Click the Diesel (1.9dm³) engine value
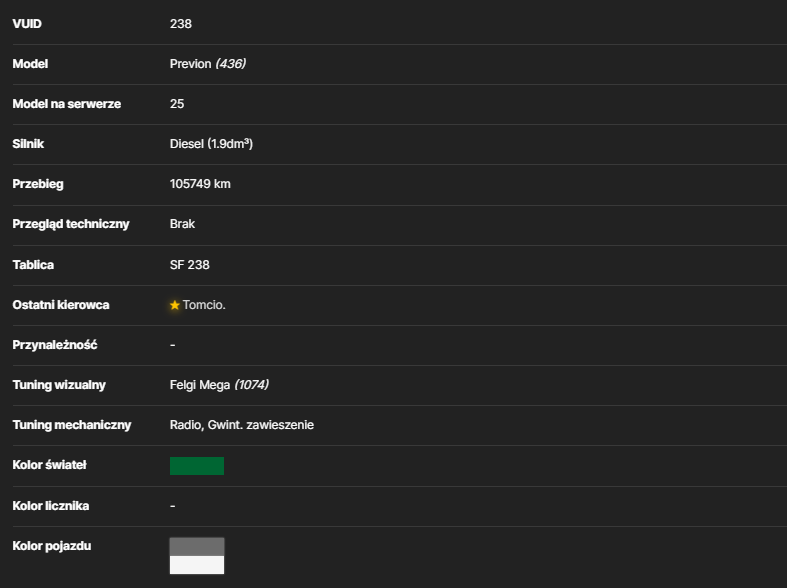Screen dimensions: 787x588 [211, 144]
